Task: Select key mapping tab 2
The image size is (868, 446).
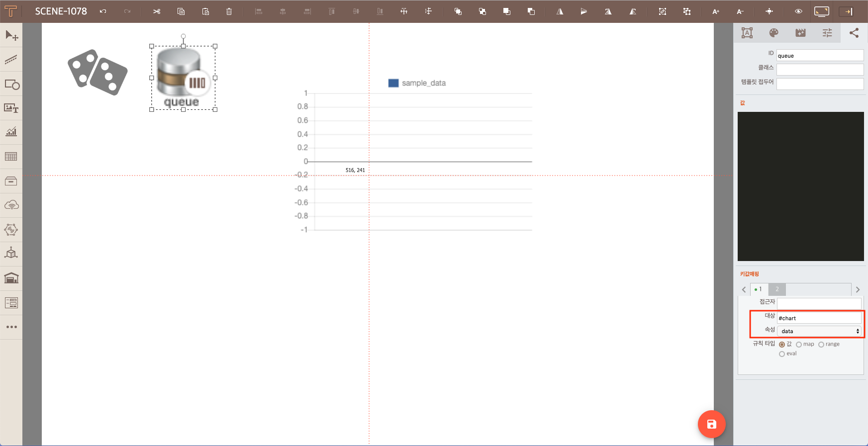Action: coord(777,289)
